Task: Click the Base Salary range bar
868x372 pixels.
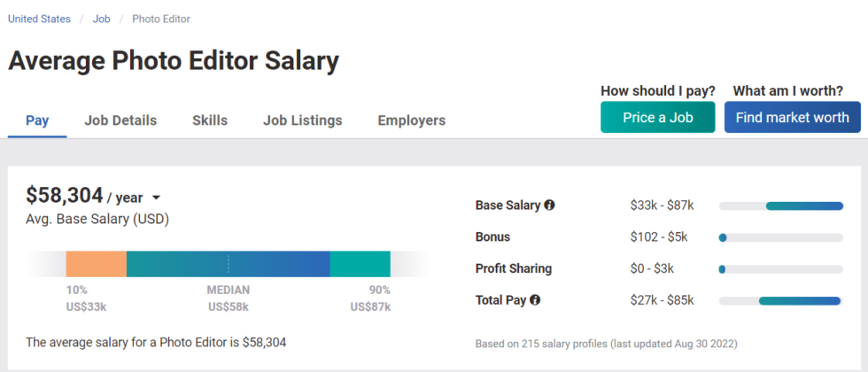Action: pos(781,205)
